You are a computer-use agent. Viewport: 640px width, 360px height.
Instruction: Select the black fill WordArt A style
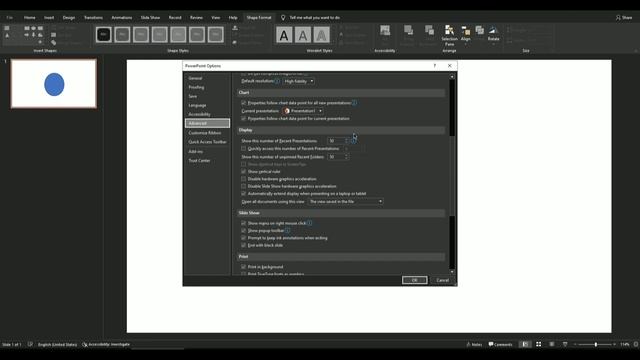pos(284,35)
